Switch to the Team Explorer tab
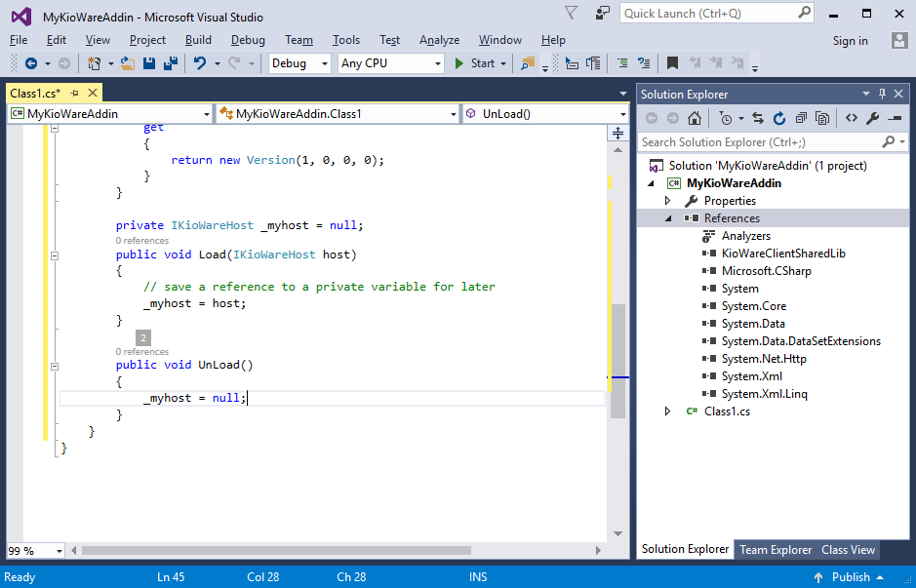916x588 pixels. (x=776, y=550)
